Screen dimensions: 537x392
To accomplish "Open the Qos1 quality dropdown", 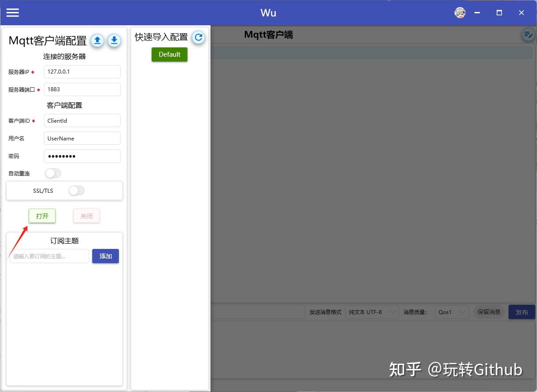I will (451, 312).
